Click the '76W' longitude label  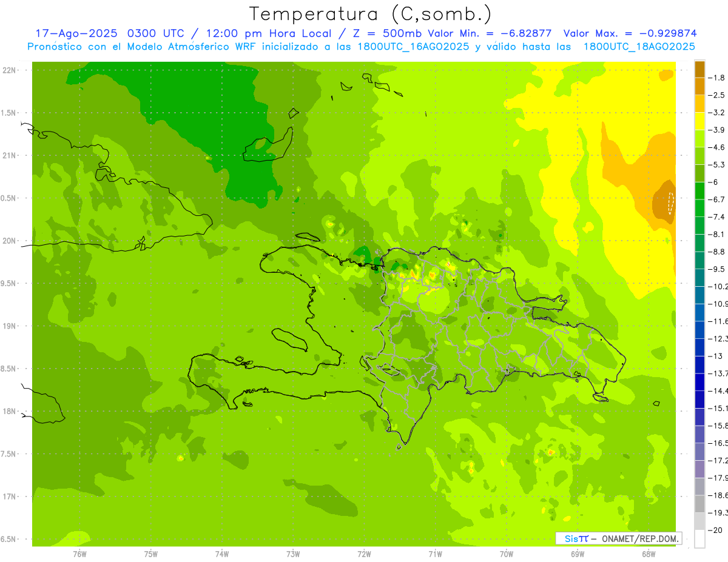coord(79,554)
